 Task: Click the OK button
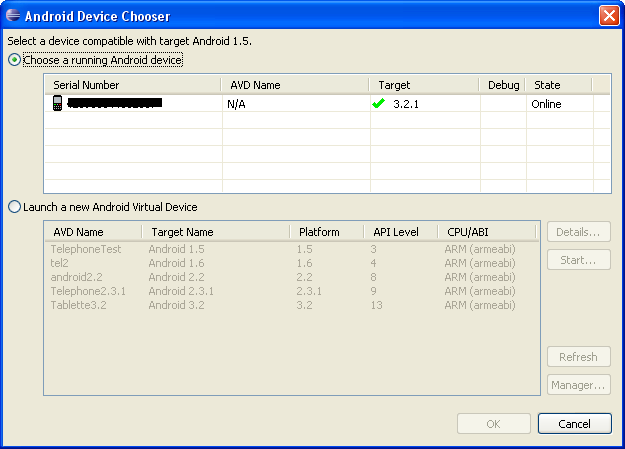494,423
